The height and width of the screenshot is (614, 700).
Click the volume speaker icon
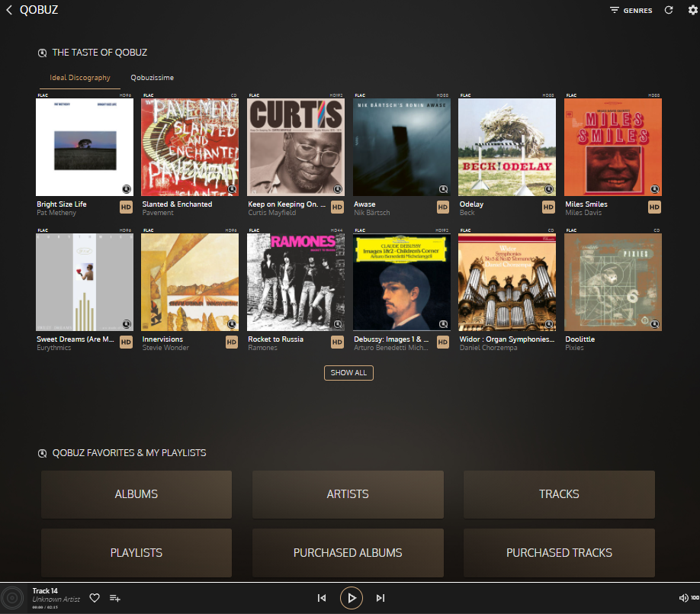[683, 598]
